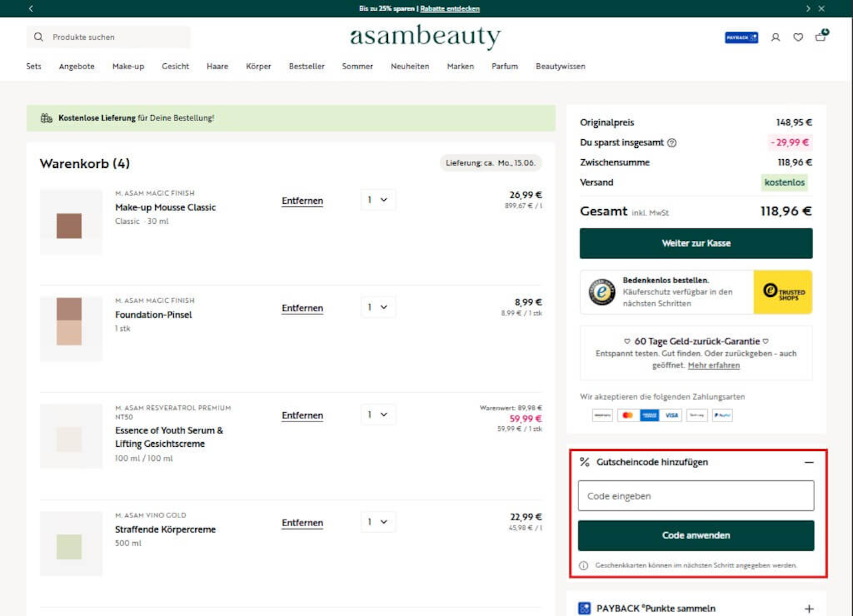853x616 pixels.
Task: Open the wishlist heart icon
Action: click(798, 37)
